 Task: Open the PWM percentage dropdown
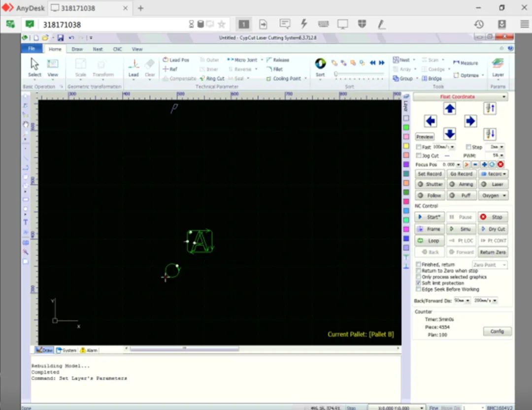[502, 156]
